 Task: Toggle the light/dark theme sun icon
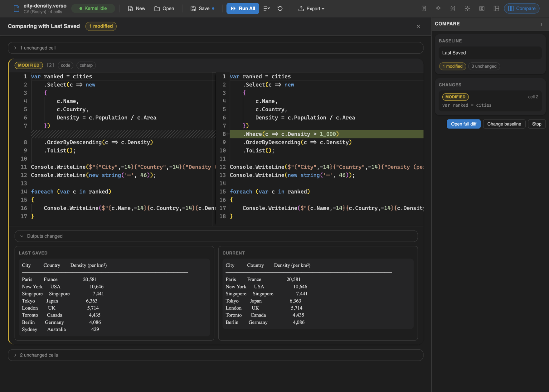467,8
